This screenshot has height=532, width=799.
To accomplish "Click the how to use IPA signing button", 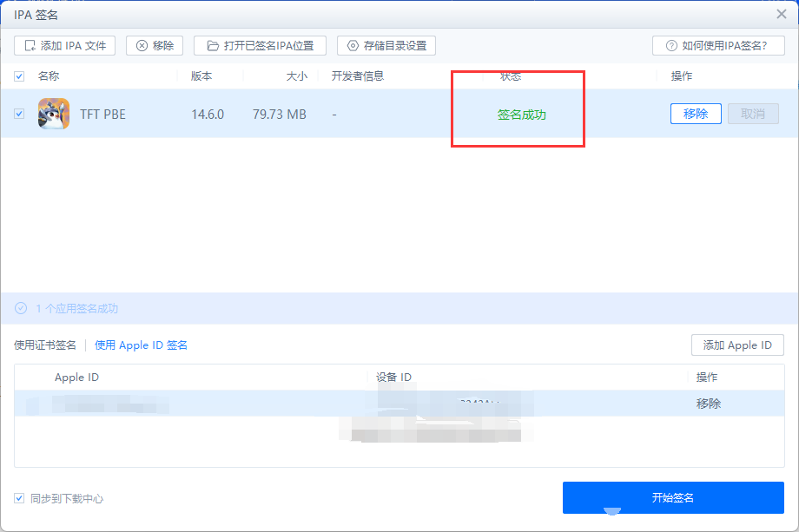I will pos(718,46).
